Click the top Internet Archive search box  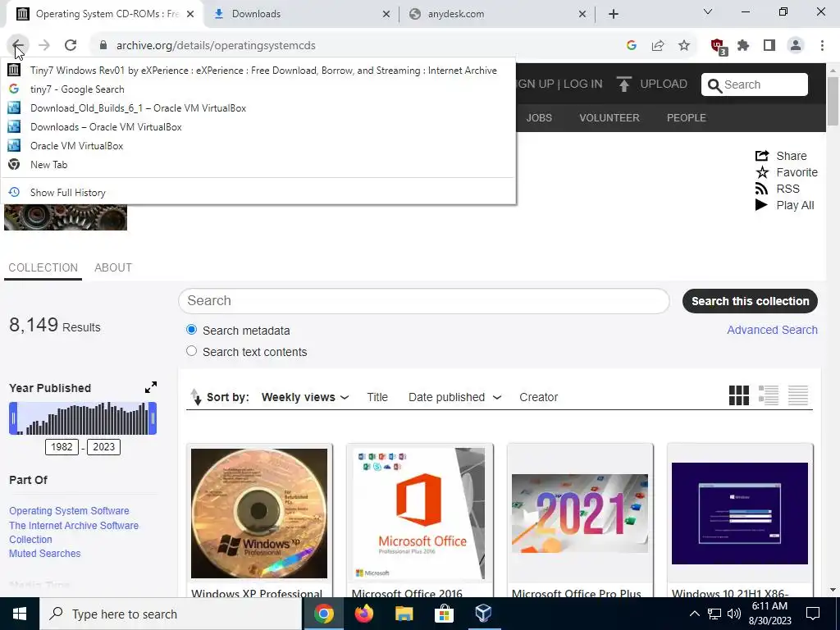tap(755, 84)
